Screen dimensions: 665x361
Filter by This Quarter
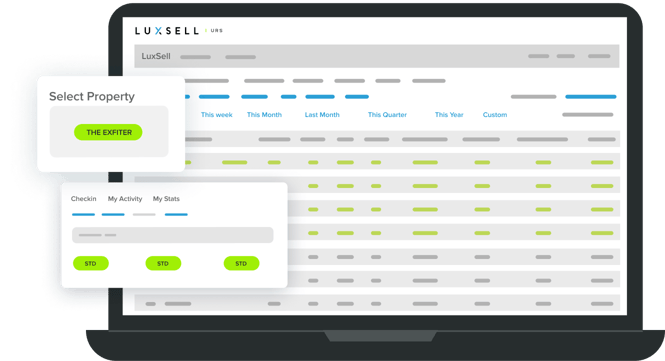(387, 115)
